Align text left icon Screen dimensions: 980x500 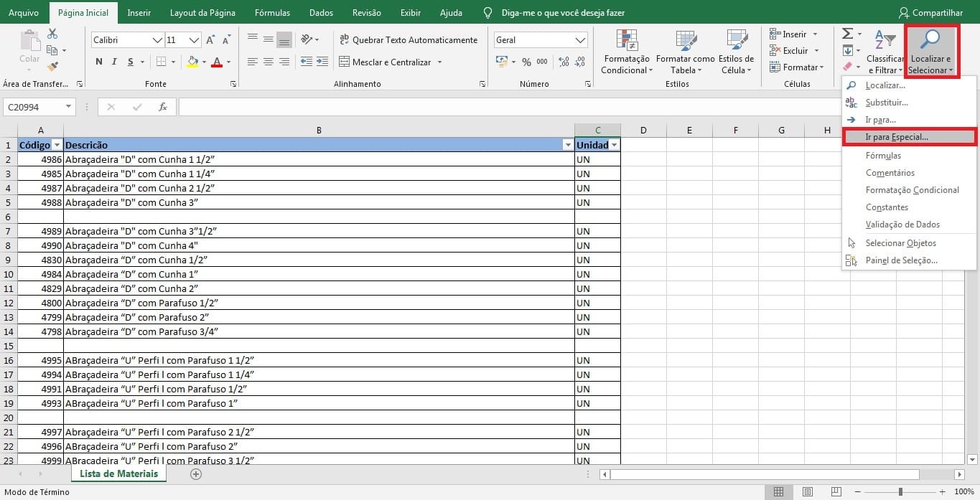(253, 62)
